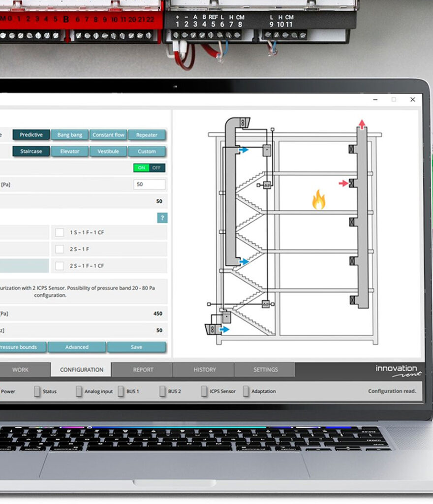The height and width of the screenshot is (504, 433).
Task: Check the 1 S – 1 F – 1 CF box
Action: click(60, 232)
